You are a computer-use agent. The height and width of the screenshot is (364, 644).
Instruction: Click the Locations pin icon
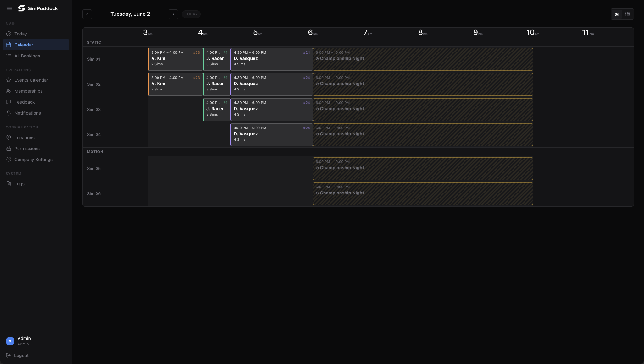(9, 138)
